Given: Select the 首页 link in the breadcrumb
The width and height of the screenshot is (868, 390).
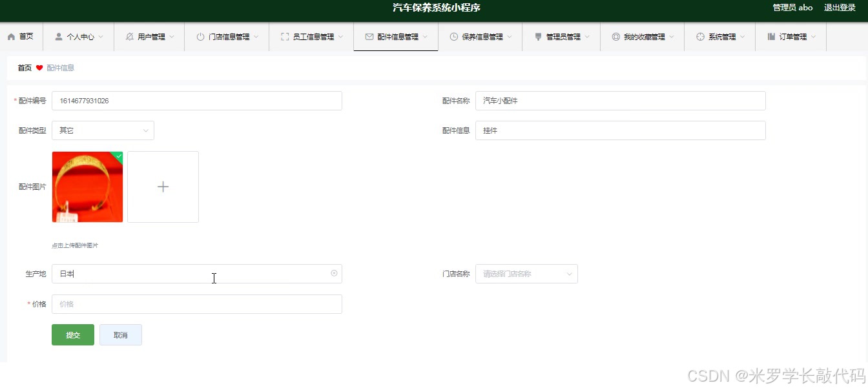Looking at the screenshot, I should coord(24,67).
